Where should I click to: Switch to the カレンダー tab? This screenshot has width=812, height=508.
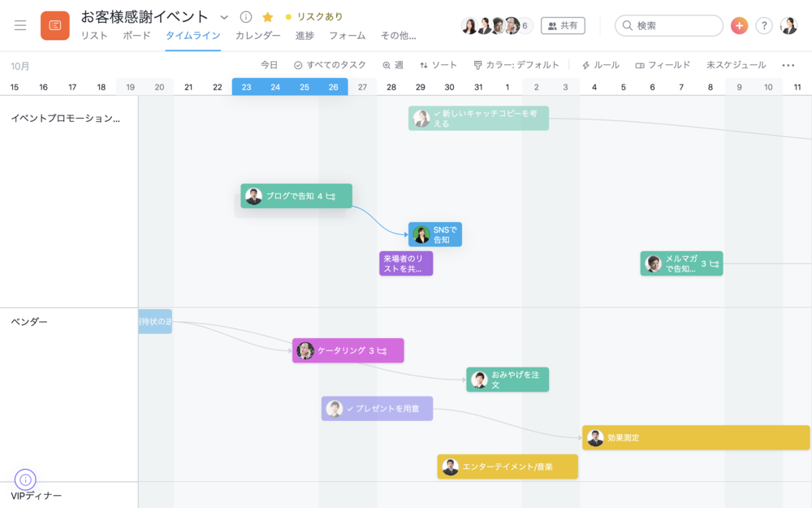point(258,36)
